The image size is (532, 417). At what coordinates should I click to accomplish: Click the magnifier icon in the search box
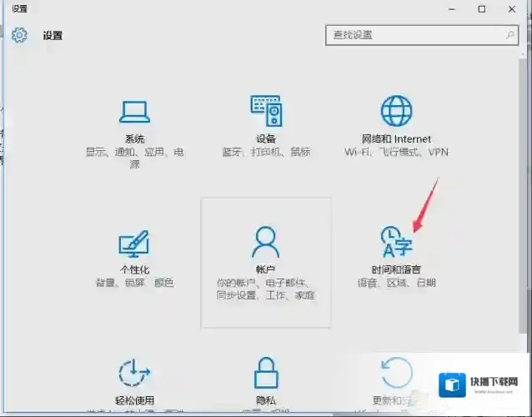(x=509, y=35)
